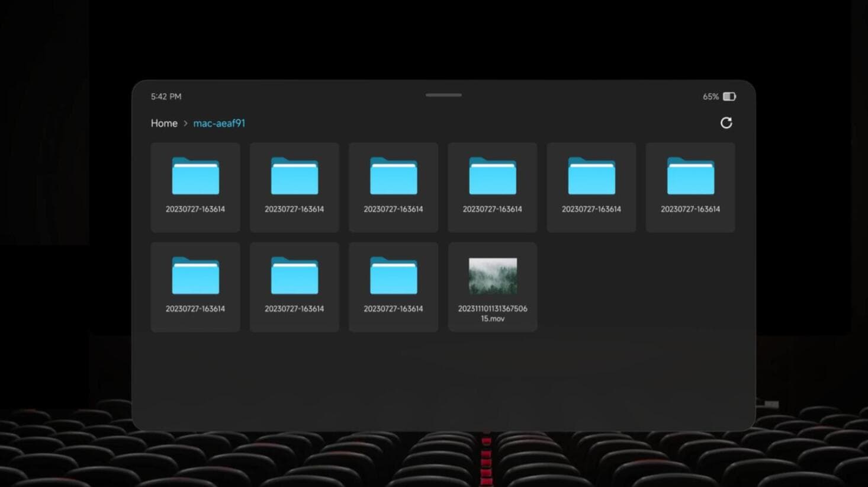Open the fourth folder in the top row
This screenshot has height=487, width=868.
493,187
